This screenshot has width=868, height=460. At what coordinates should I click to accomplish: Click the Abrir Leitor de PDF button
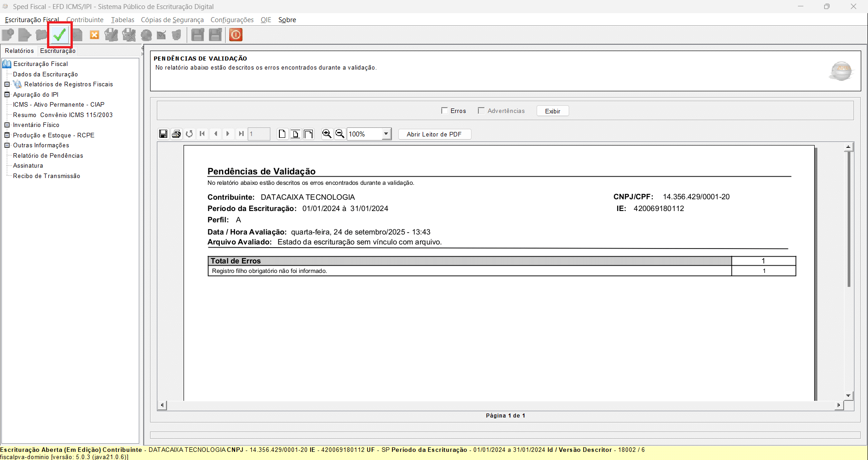[x=434, y=134]
